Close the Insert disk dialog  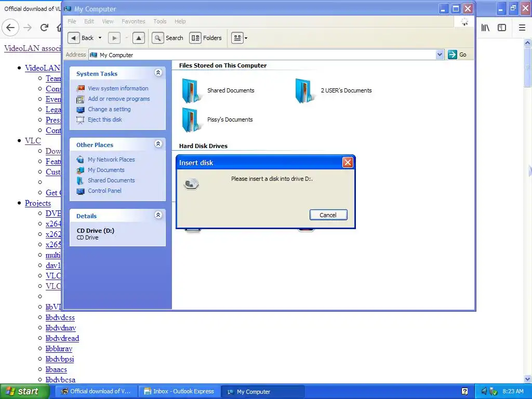tap(348, 163)
